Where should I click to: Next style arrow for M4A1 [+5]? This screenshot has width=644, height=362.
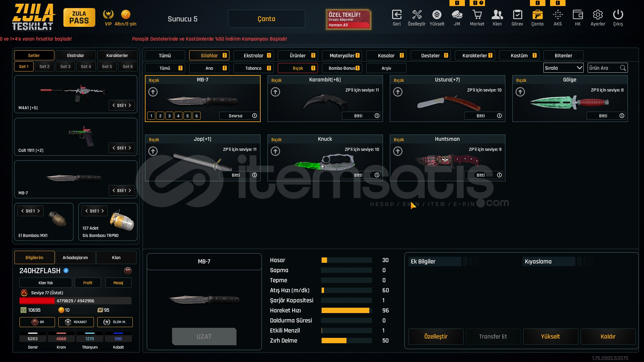click(x=130, y=105)
